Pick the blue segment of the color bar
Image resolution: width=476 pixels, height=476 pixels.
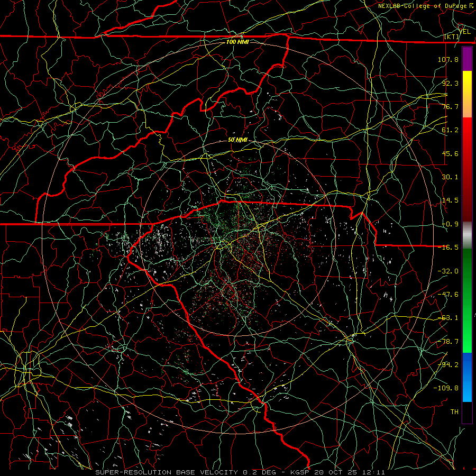(467, 377)
